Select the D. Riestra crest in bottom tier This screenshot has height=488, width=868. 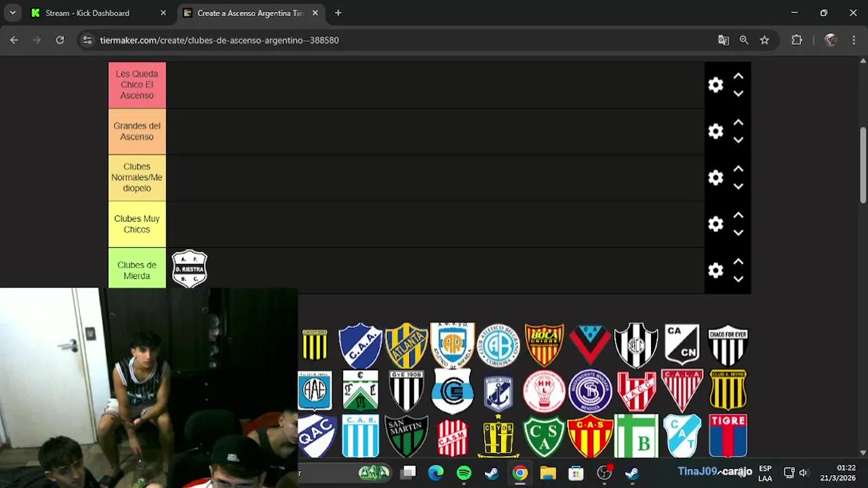(x=189, y=269)
